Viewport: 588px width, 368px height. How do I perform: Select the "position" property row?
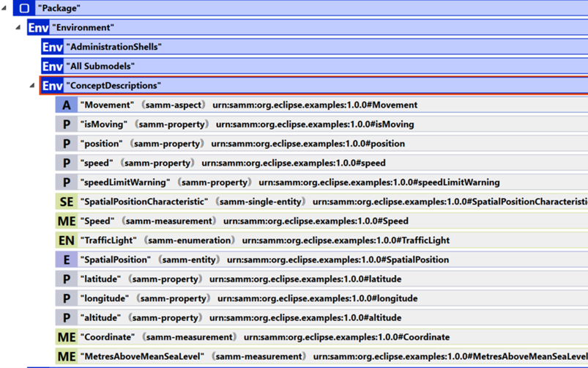(x=321, y=144)
